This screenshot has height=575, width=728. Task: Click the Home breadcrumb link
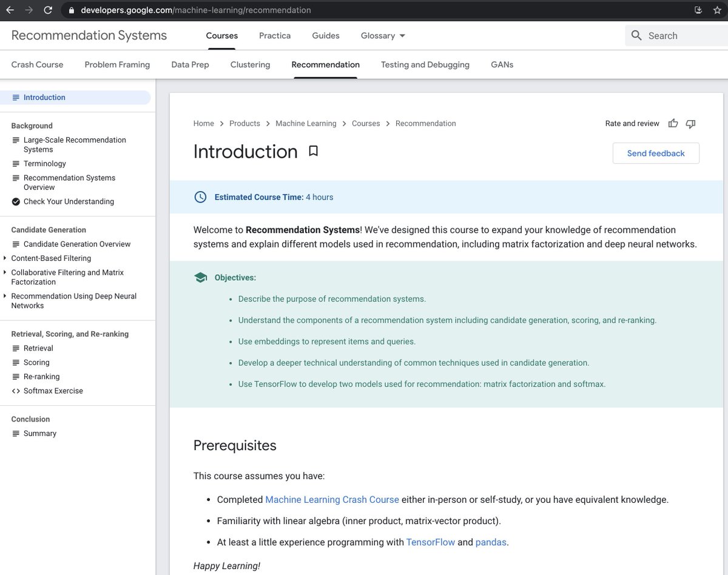(203, 123)
